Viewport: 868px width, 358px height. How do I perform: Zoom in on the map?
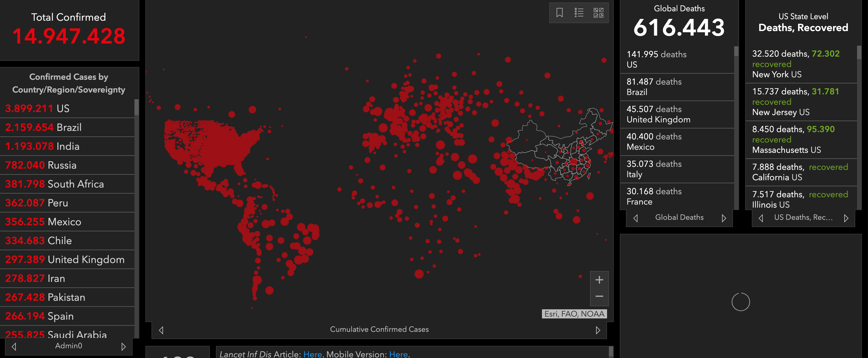coord(599,280)
